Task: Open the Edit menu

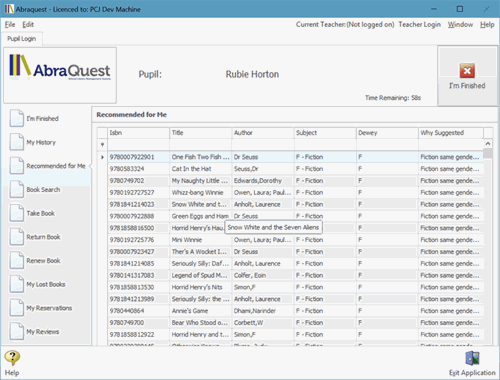Action: coord(28,24)
